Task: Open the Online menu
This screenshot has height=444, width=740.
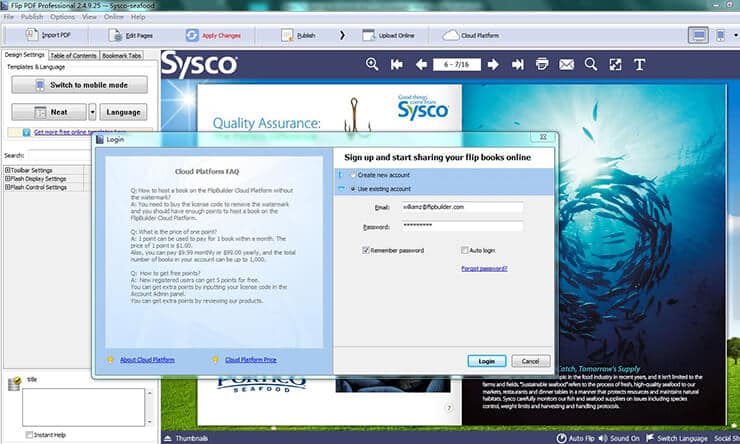Action: click(x=114, y=17)
